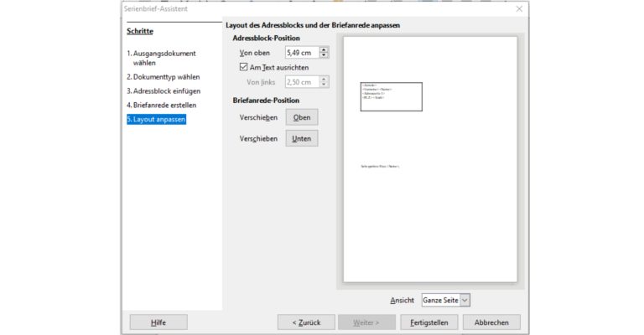Go back with the Zurück button
Viewport: 644px width, 335px height.
point(306,322)
